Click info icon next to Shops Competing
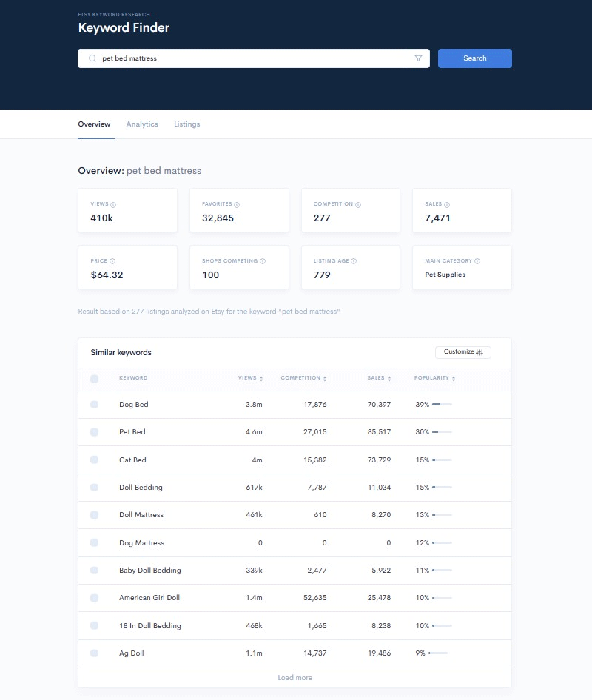Image resolution: width=592 pixels, height=700 pixels. point(263,261)
